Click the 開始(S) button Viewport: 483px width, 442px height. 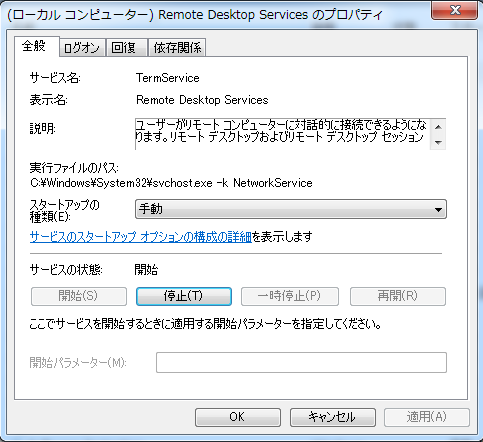coord(79,296)
